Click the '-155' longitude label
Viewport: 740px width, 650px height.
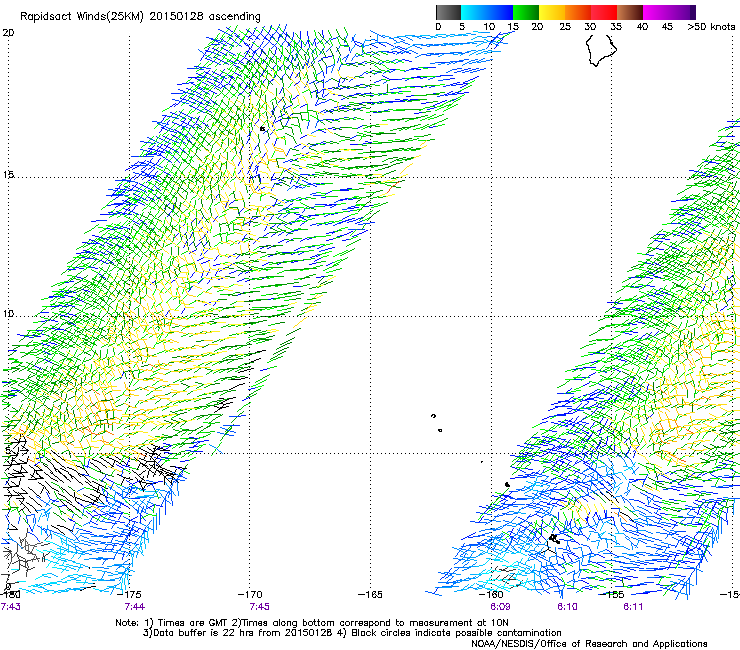click(612, 594)
